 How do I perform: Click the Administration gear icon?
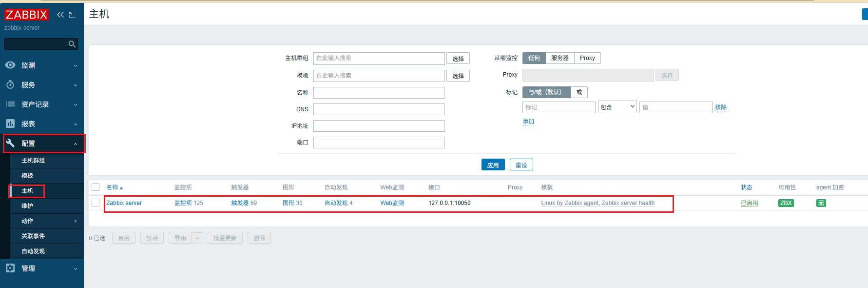tap(10, 268)
